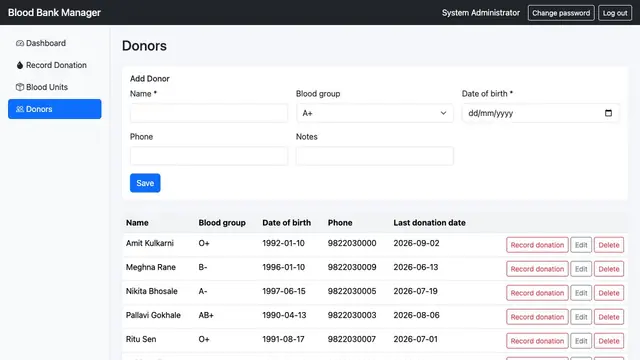Viewport: 640px width, 360px height.
Task: Select the name Pallavi Gokhale
Action: click(153, 315)
